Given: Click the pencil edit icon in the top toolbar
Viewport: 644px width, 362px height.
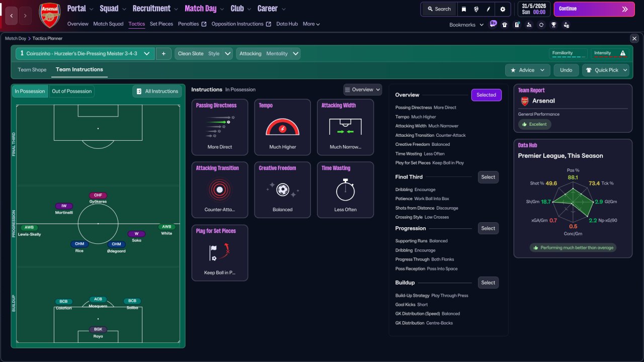Looking at the screenshot, I should (489, 9).
